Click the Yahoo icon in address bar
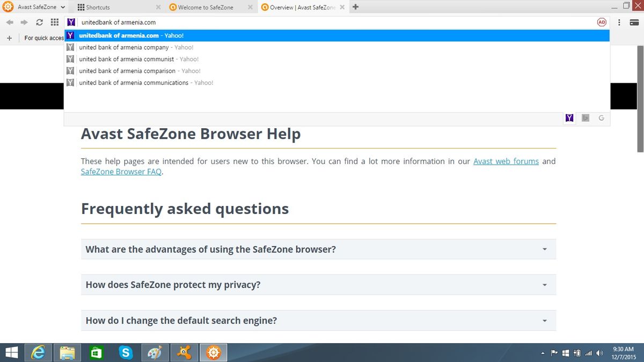This screenshot has height=362, width=644. (71, 23)
